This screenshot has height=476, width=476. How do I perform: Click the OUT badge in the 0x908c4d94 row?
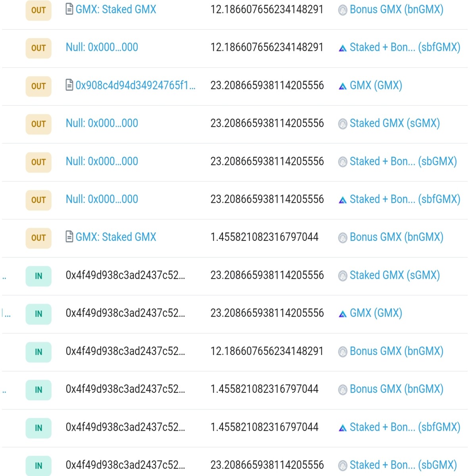[x=38, y=86]
